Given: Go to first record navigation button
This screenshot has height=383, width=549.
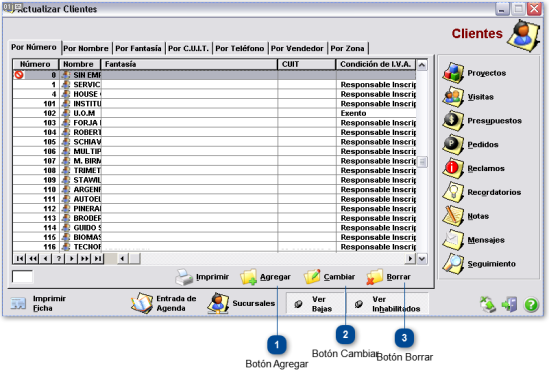Looking at the screenshot, I should (x=20, y=259).
